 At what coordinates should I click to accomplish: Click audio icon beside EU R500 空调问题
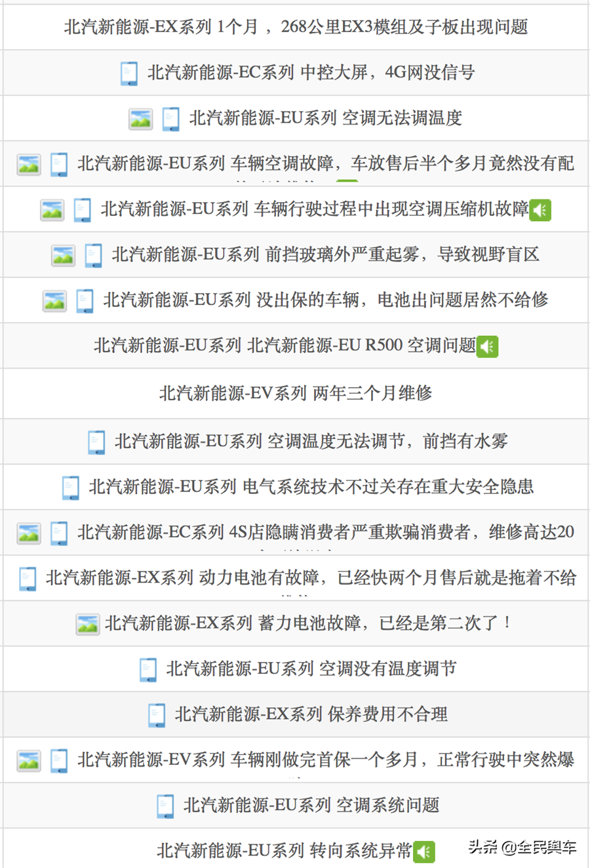tap(487, 346)
